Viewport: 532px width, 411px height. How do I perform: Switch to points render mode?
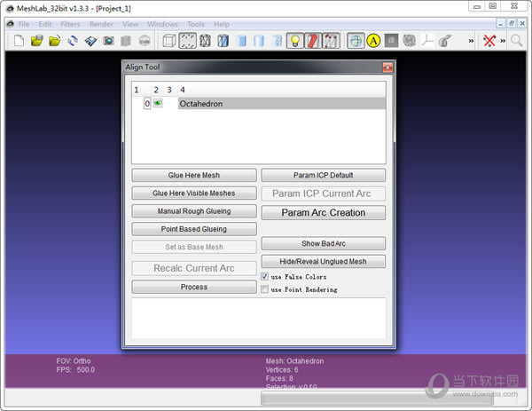tap(187, 41)
